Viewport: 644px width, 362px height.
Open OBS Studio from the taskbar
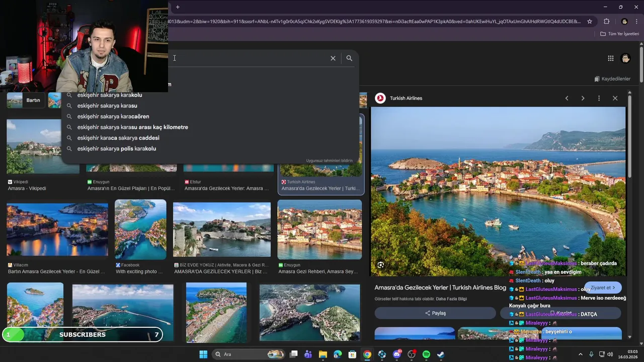coord(412,354)
